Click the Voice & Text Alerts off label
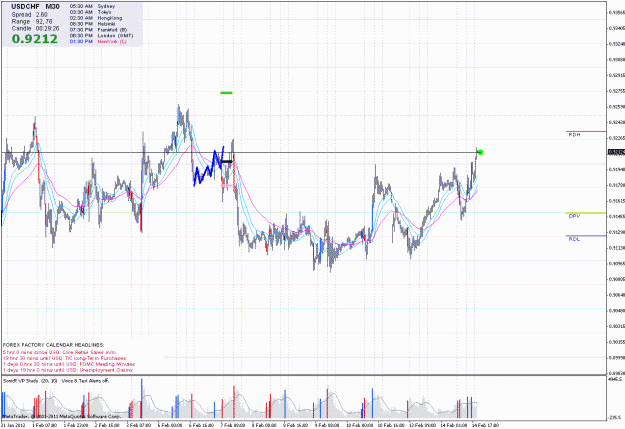Image resolution: width=625 pixels, height=429 pixels. tap(85, 381)
